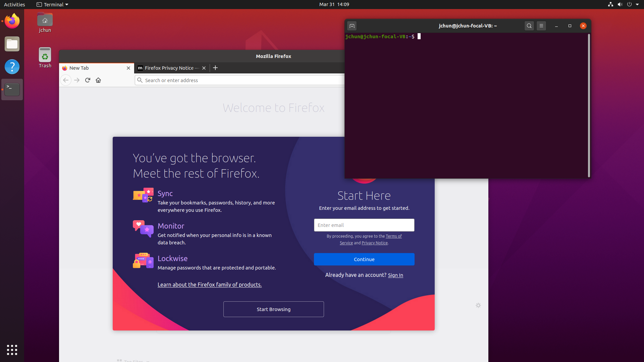Click the Firefox home icon

(98, 80)
